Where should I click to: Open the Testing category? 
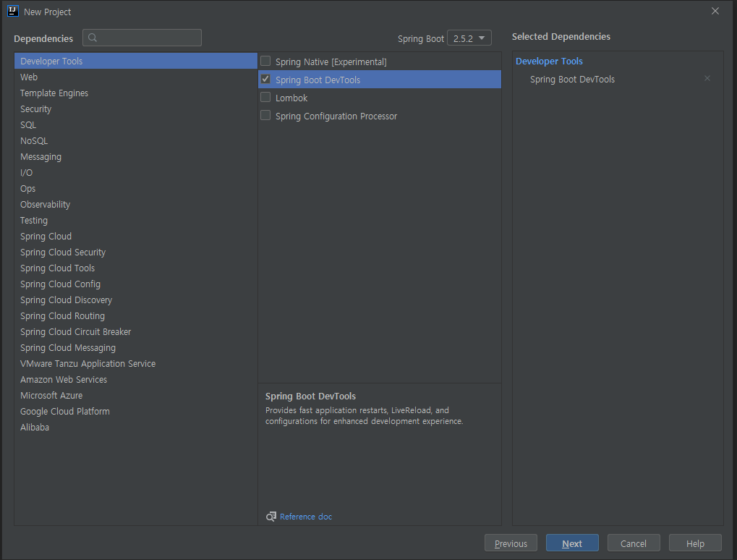click(136, 221)
